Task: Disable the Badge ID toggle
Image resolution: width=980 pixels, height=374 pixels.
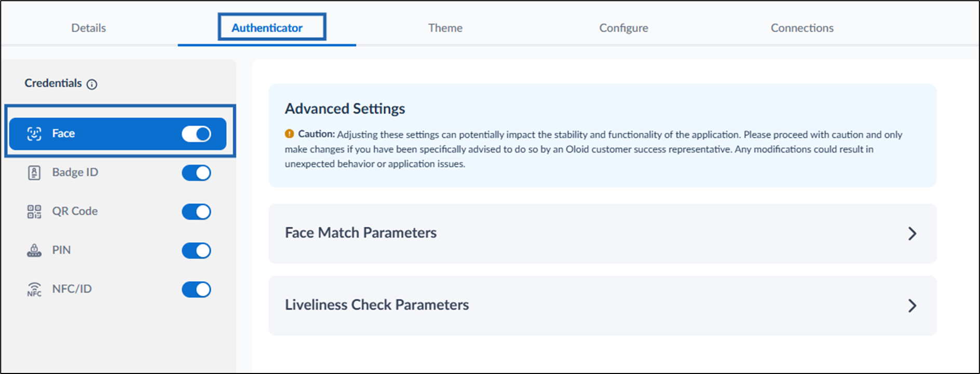Action: click(x=196, y=173)
